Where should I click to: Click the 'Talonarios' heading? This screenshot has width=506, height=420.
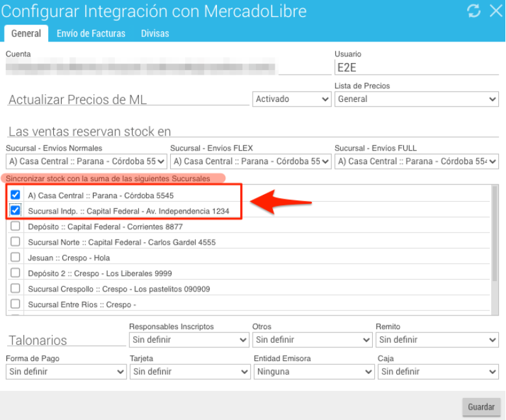38,340
